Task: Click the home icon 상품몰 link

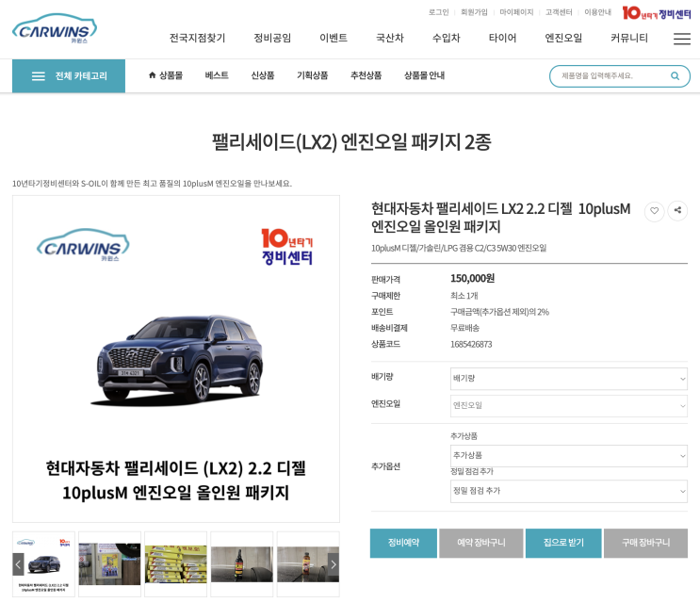Action: pyautogui.click(x=166, y=75)
